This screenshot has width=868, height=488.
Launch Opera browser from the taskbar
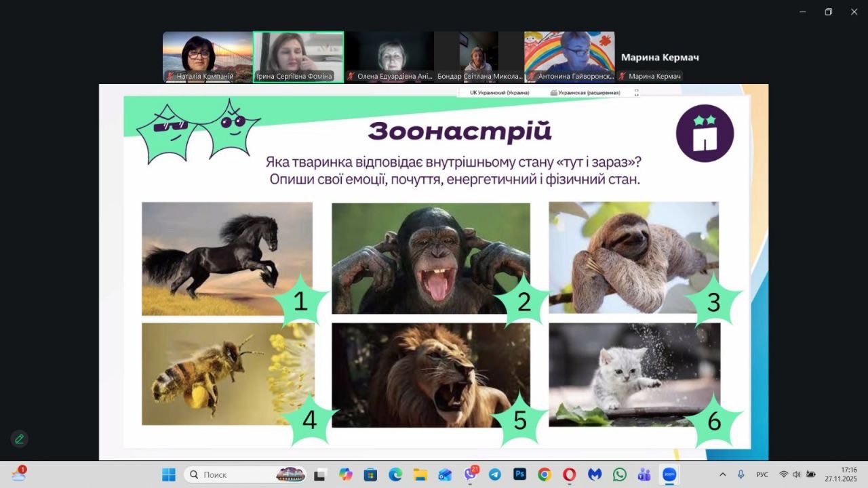tap(570, 474)
